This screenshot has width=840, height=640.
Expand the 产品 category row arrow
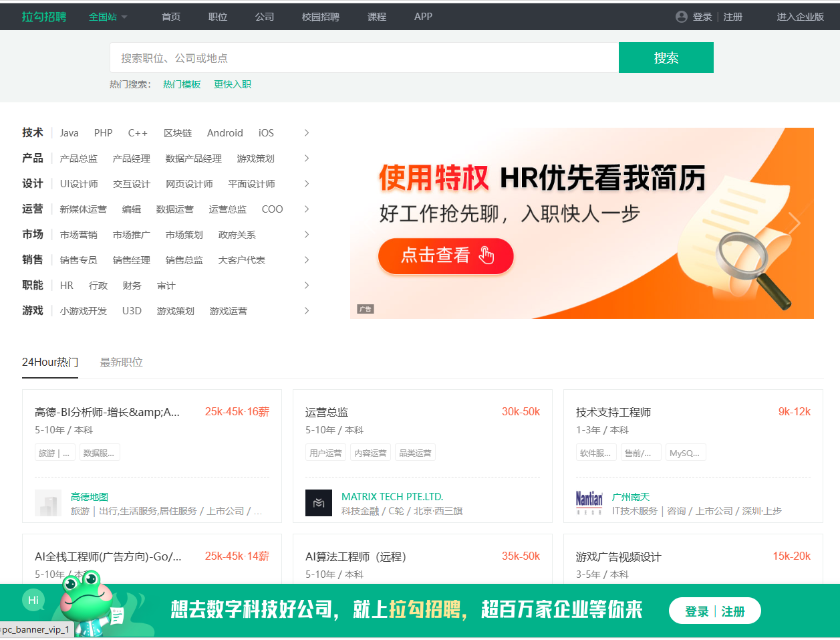coord(307,158)
